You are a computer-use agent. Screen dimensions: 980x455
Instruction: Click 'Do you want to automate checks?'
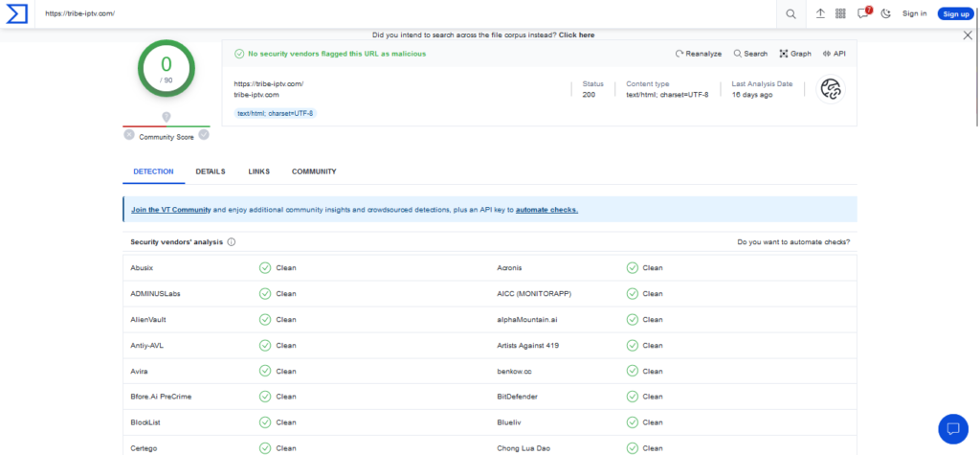793,242
